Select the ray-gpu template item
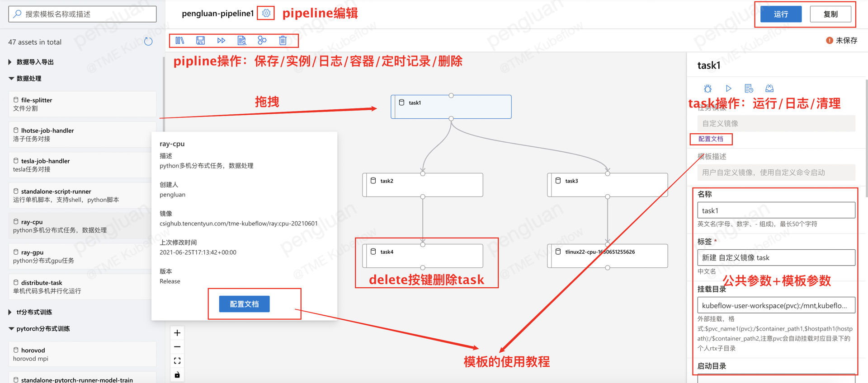The height and width of the screenshot is (383, 868). point(82,256)
